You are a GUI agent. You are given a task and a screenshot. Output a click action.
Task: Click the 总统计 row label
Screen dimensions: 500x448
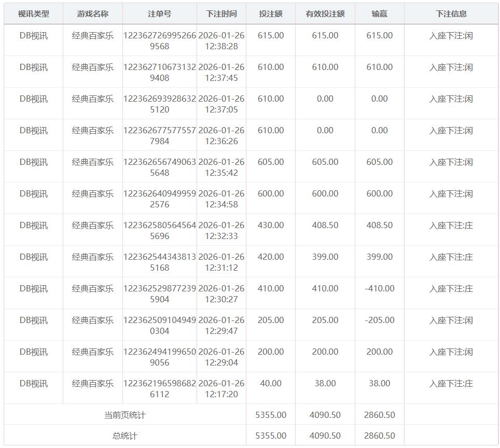[x=124, y=436]
